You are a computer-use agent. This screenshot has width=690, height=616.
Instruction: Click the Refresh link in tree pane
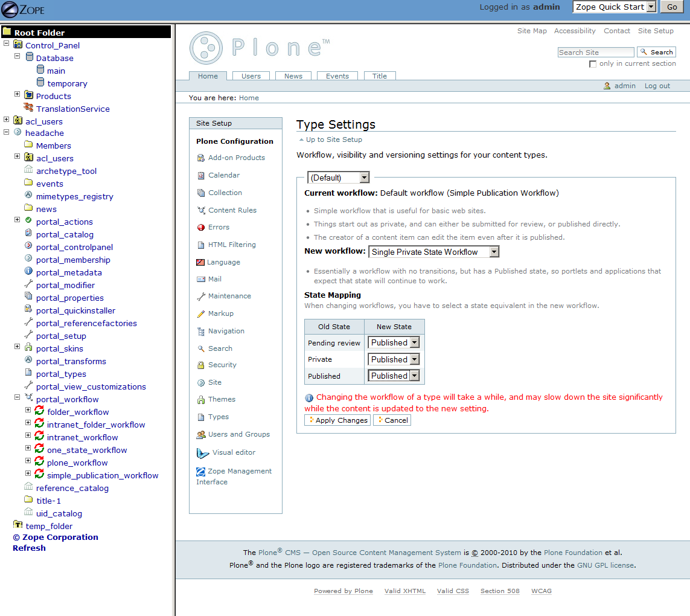coord(29,548)
